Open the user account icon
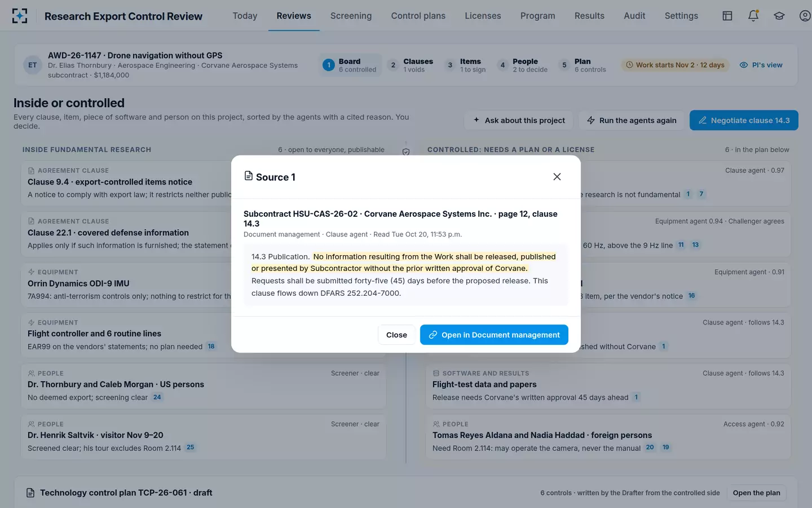Viewport: 812px width, 508px height. pyautogui.click(x=805, y=16)
